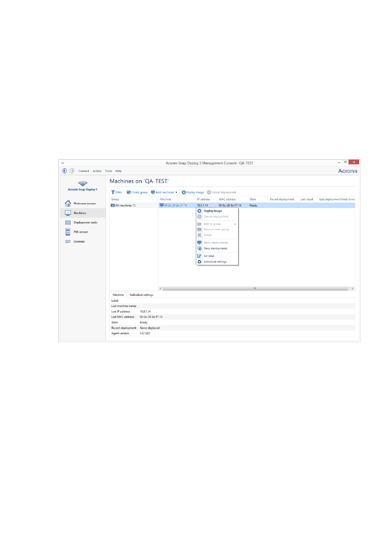The image size is (392, 554).
Task: Click the Agent version value 5.0.1283
Action: pos(145,333)
